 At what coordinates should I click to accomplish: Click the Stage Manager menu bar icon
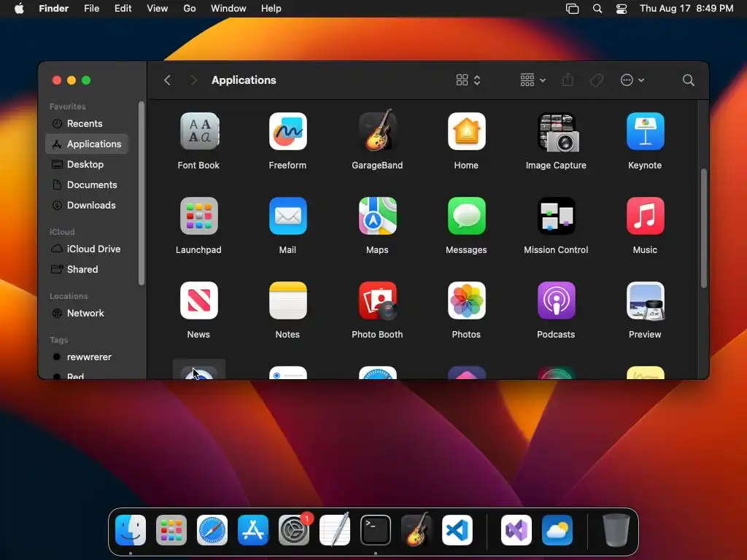tap(572, 9)
